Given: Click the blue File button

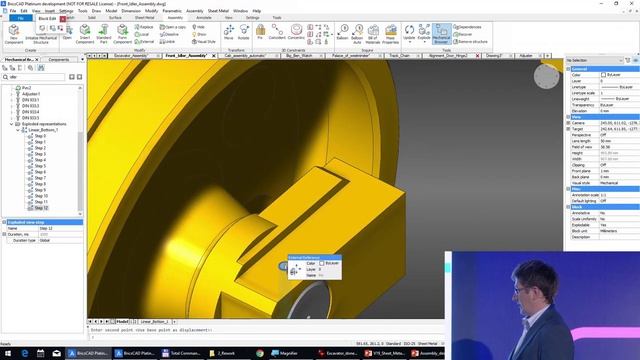Looking at the screenshot, I should coord(20,18).
